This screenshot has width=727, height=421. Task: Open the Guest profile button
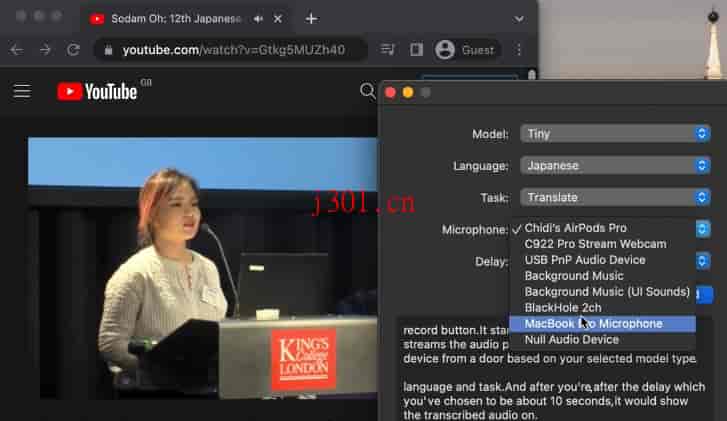point(466,50)
